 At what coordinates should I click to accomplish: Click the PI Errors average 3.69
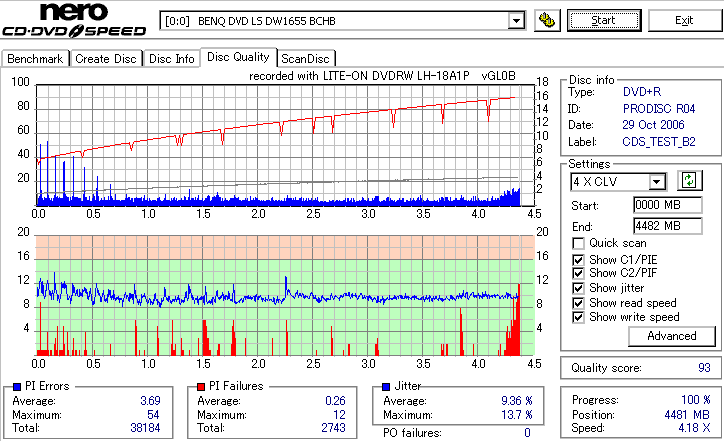pos(150,401)
